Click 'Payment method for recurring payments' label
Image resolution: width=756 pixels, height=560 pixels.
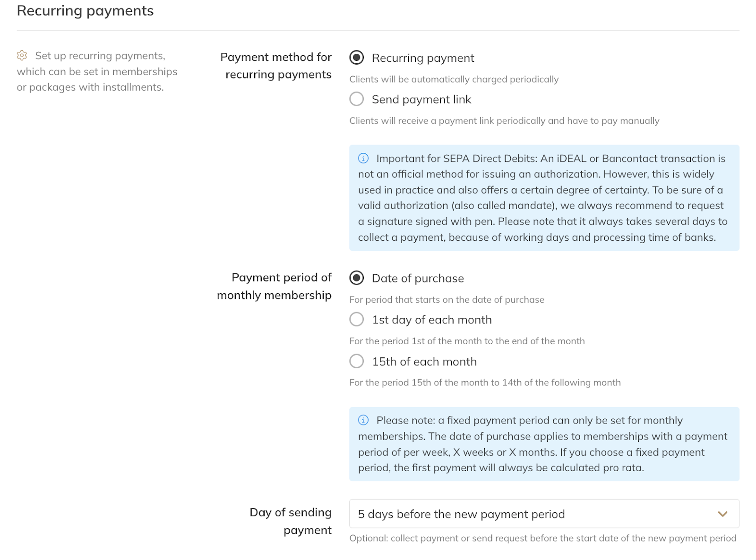(x=276, y=66)
